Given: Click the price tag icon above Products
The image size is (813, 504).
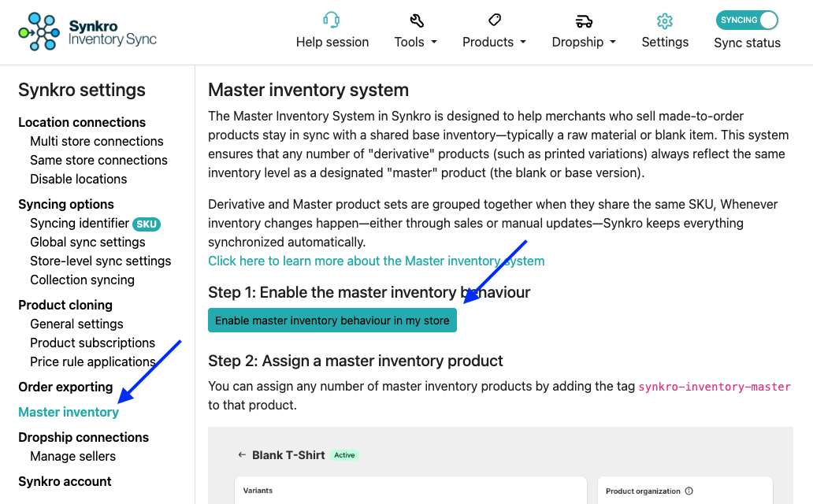Looking at the screenshot, I should (x=494, y=19).
